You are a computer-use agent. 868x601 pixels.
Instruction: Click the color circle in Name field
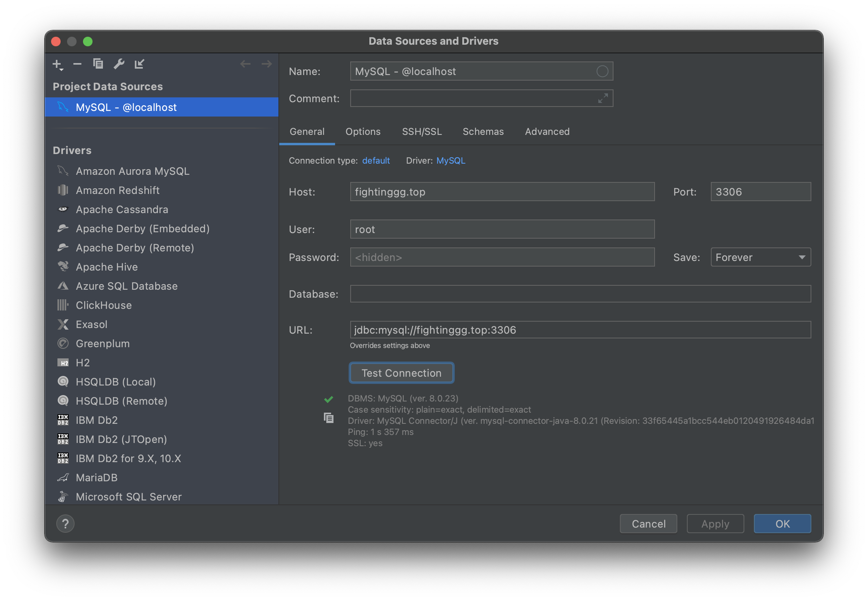(x=602, y=71)
